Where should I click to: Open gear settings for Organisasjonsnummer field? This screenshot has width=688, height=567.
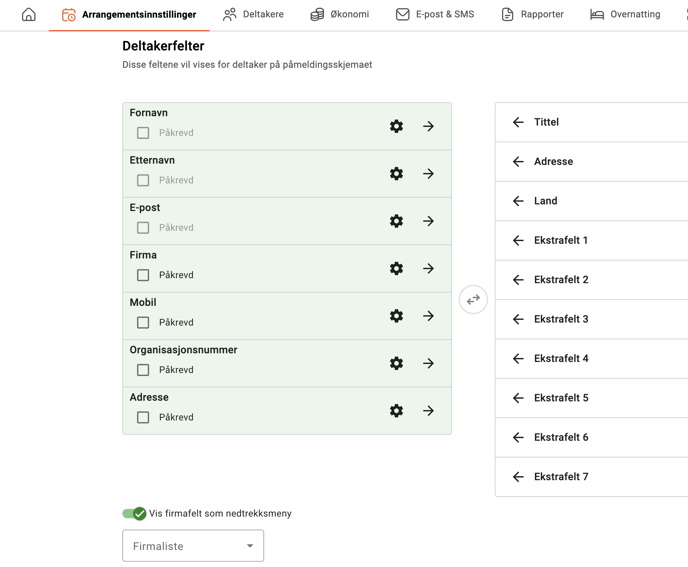(396, 364)
